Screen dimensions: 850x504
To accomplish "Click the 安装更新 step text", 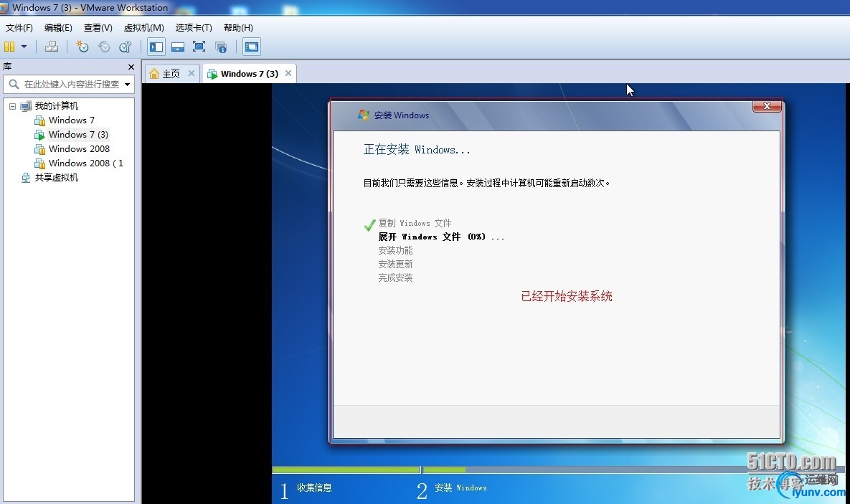I will (x=395, y=264).
